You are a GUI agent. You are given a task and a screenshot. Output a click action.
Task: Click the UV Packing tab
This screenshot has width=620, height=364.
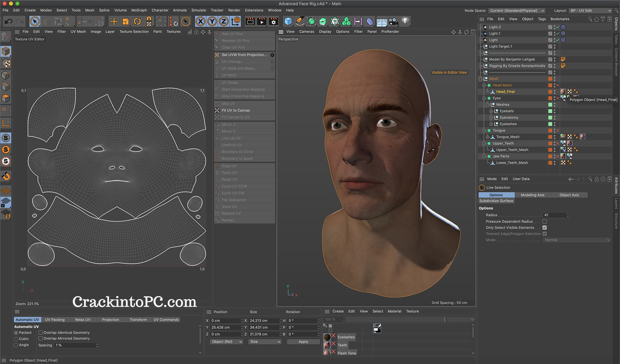click(54, 319)
